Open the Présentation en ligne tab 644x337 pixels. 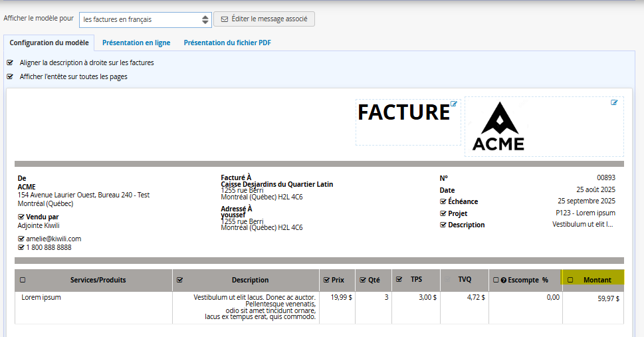click(136, 43)
